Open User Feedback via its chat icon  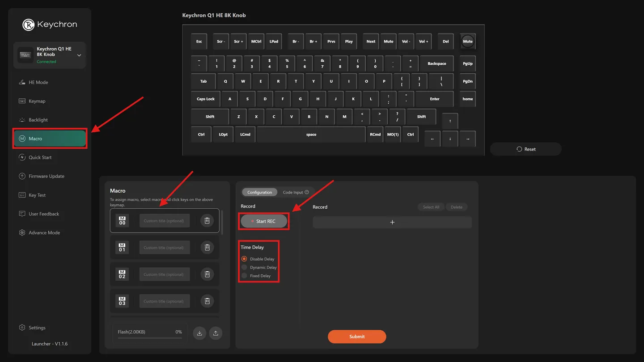pos(22,214)
